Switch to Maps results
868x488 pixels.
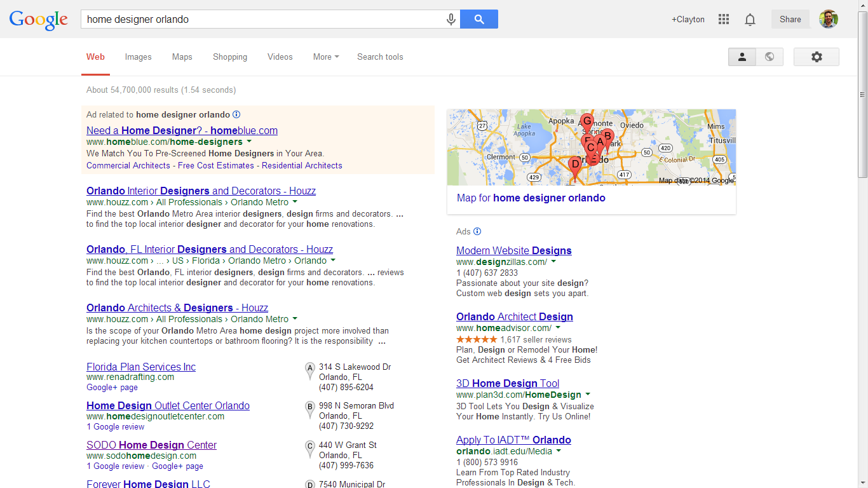pos(182,57)
